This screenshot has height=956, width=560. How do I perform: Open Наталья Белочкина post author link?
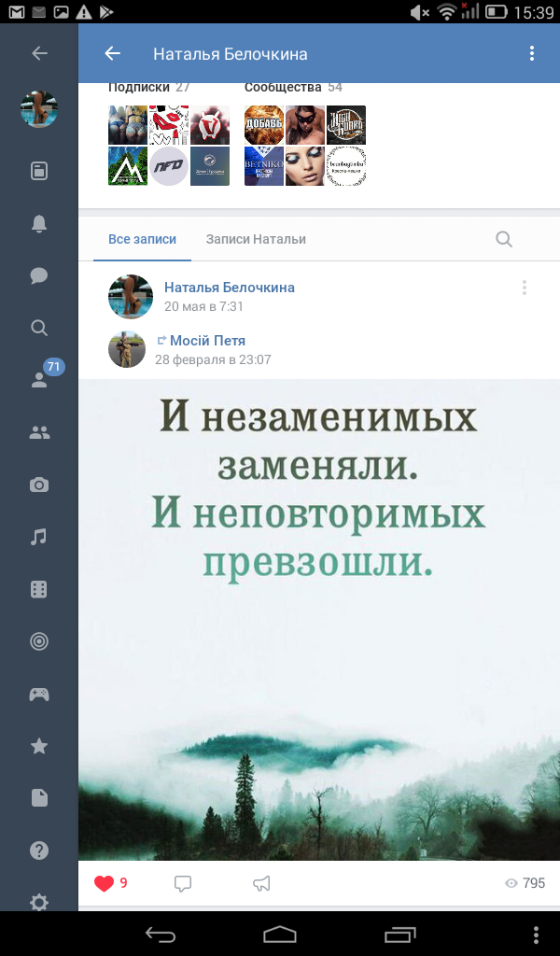pyautogui.click(x=230, y=288)
